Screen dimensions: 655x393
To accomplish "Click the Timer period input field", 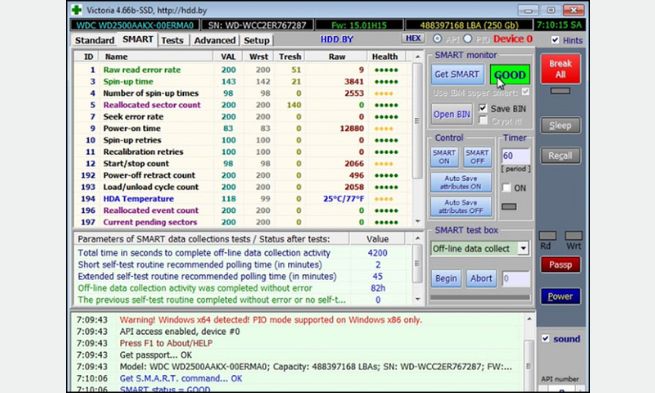I will (x=516, y=156).
